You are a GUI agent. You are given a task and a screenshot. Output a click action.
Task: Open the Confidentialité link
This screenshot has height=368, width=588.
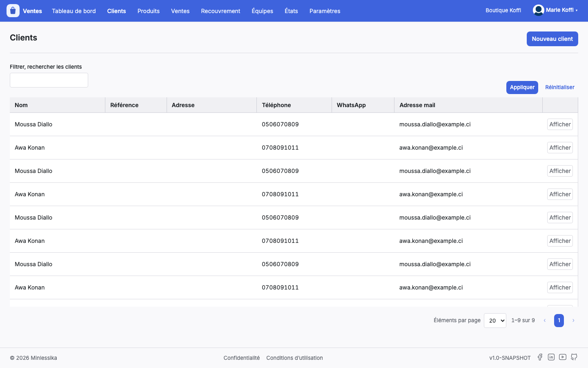[241, 358]
